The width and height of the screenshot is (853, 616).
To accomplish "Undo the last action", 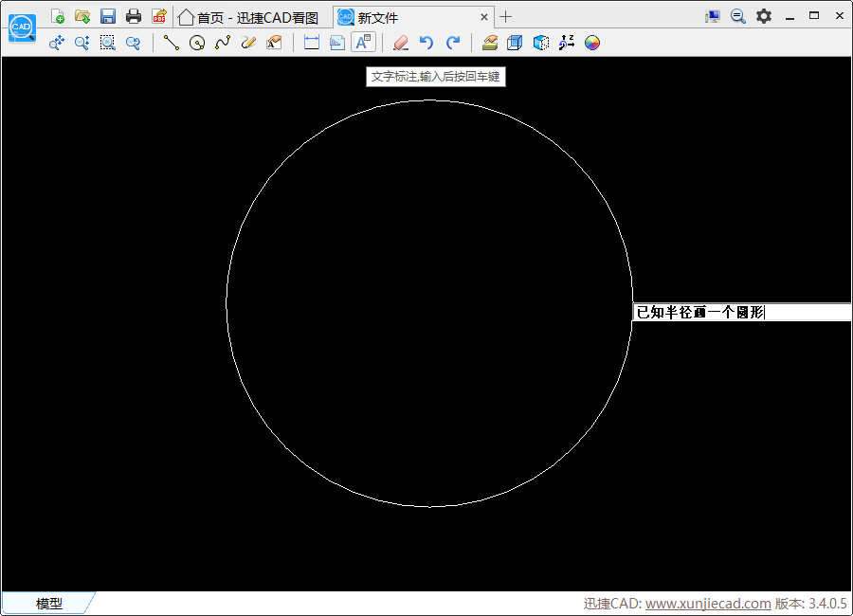I will click(x=426, y=43).
